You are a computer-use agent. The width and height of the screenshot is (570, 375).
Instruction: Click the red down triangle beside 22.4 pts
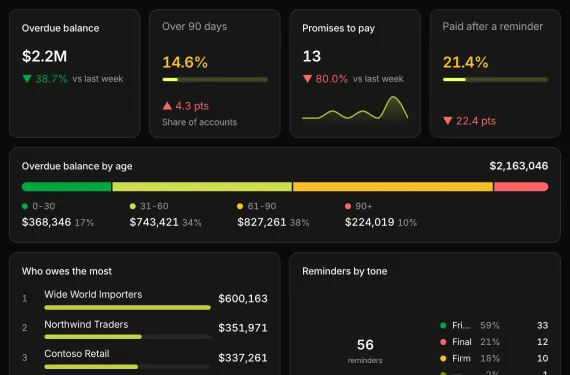447,121
